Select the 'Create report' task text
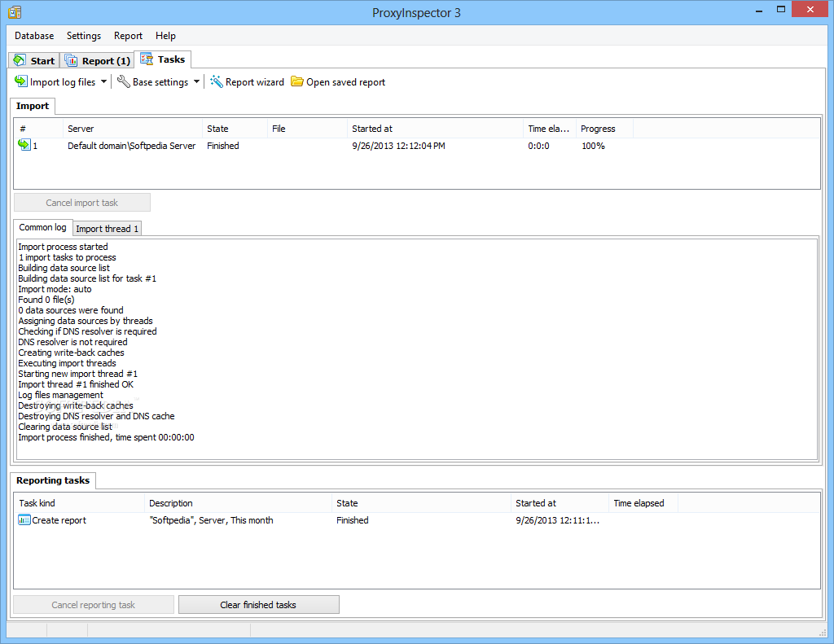Screen dimensions: 834x644 [59, 520]
